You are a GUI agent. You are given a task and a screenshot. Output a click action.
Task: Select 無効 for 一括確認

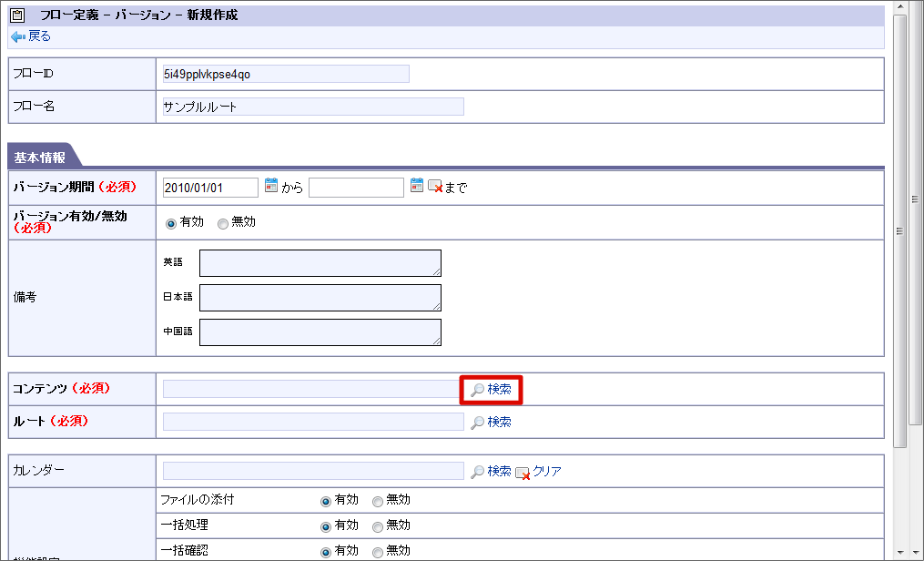click(377, 552)
